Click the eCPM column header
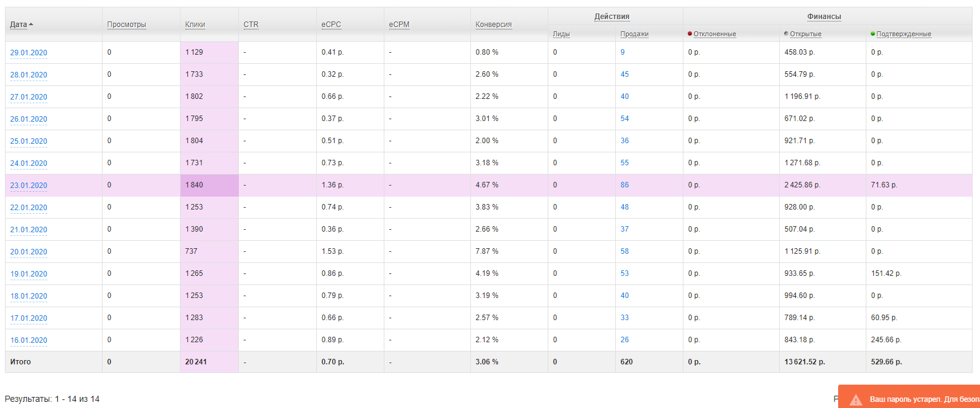The width and height of the screenshot is (980, 408). 399,25
